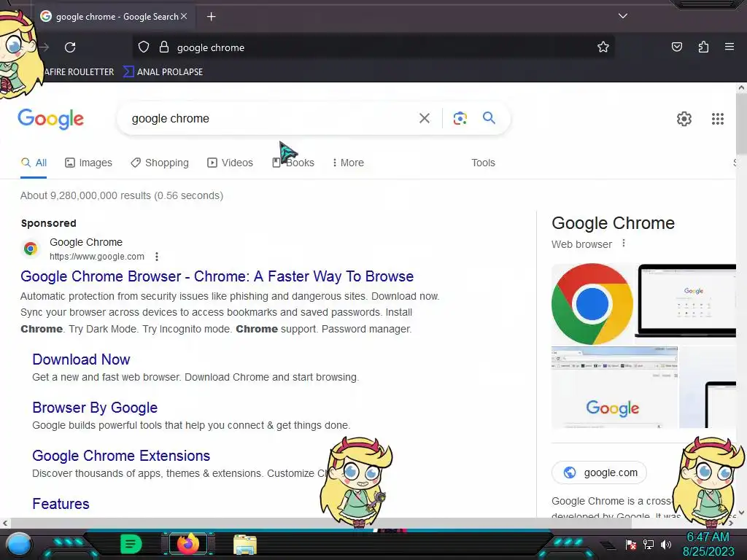Open the Extensions puzzle icon
Viewport: 747px width, 560px height.
pos(703,47)
